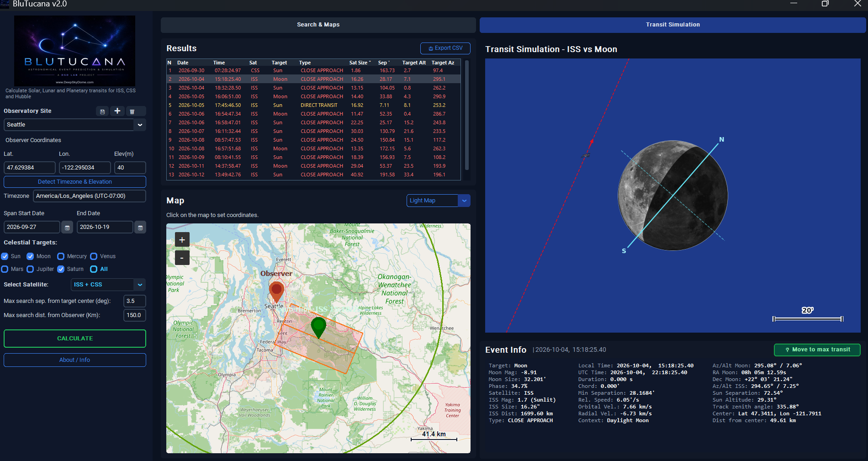The image size is (868, 461).
Task: Click the max search distance field
Action: 135,315
